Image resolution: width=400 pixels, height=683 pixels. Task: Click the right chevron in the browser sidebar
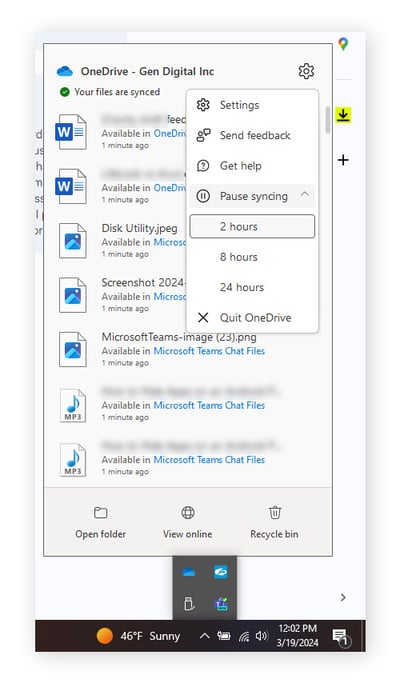coord(343,597)
